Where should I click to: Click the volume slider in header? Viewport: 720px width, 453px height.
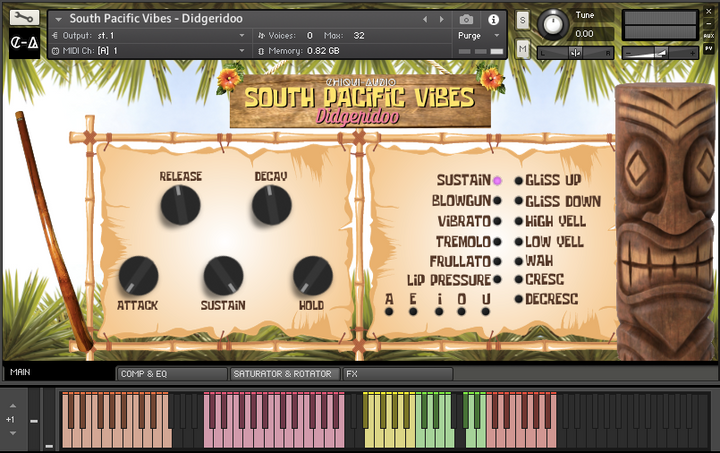[x=660, y=53]
